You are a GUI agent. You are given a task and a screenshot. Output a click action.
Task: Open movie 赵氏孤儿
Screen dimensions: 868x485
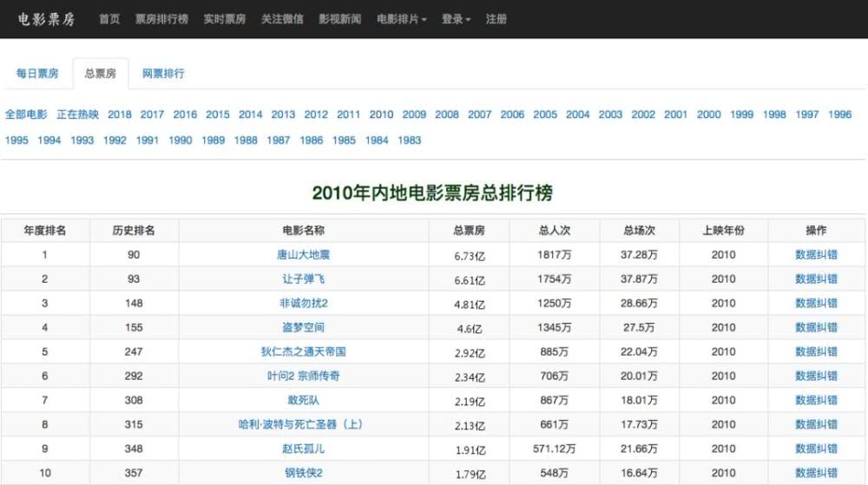303,449
